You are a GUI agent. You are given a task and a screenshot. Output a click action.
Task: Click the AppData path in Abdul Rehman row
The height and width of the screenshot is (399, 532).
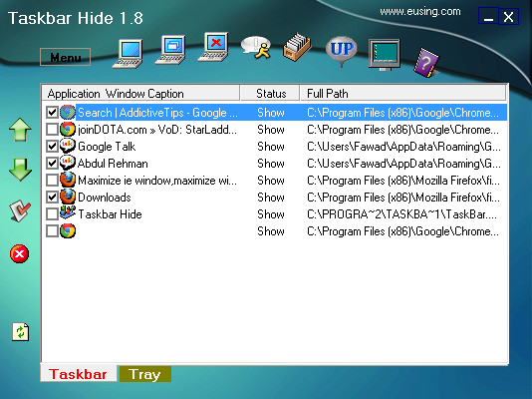(403, 164)
